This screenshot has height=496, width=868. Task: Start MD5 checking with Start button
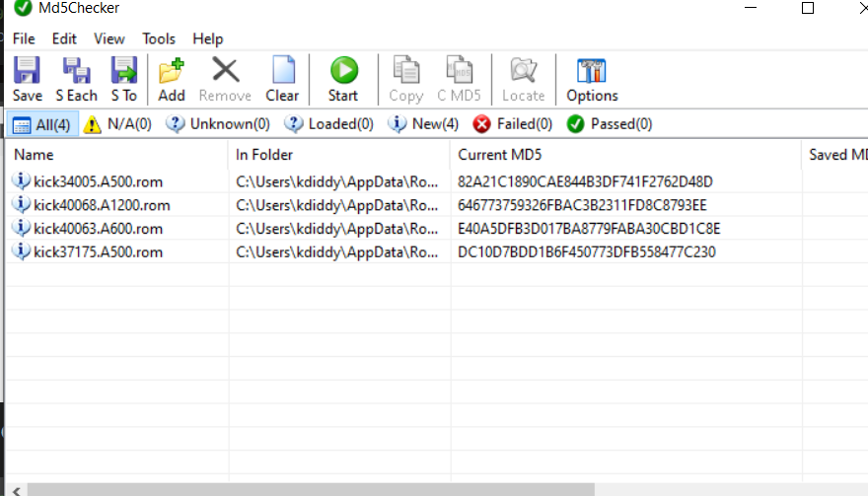pyautogui.click(x=343, y=79)
